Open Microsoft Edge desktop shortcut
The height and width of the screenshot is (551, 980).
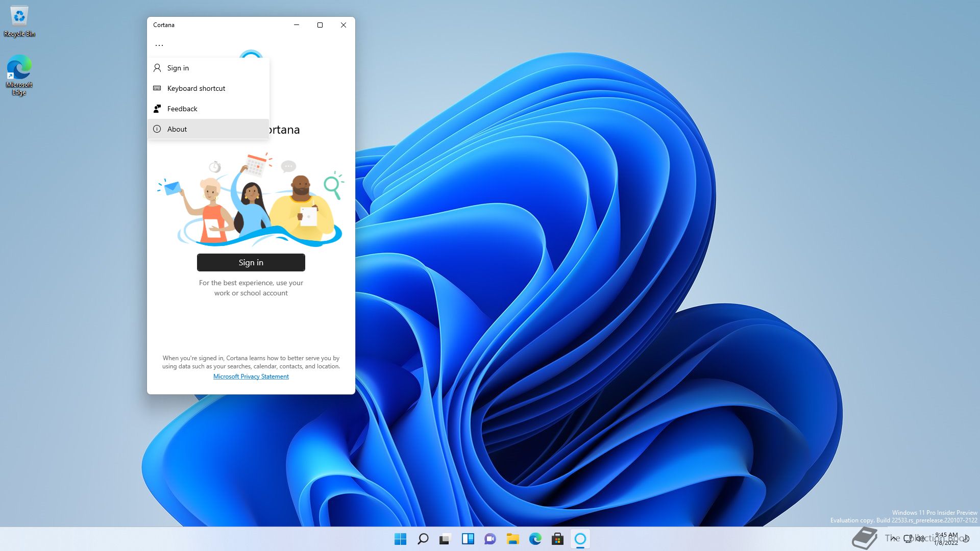pos(19,74)
